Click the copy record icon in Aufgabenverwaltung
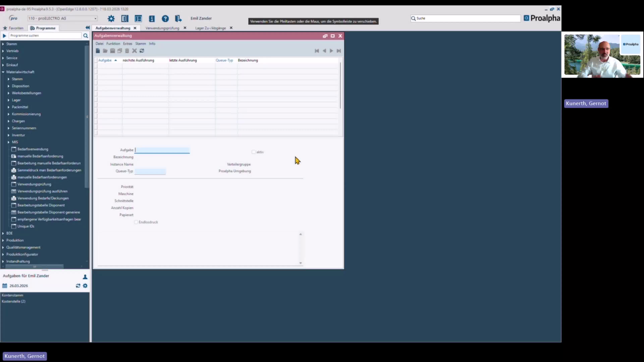 [120, 51]
